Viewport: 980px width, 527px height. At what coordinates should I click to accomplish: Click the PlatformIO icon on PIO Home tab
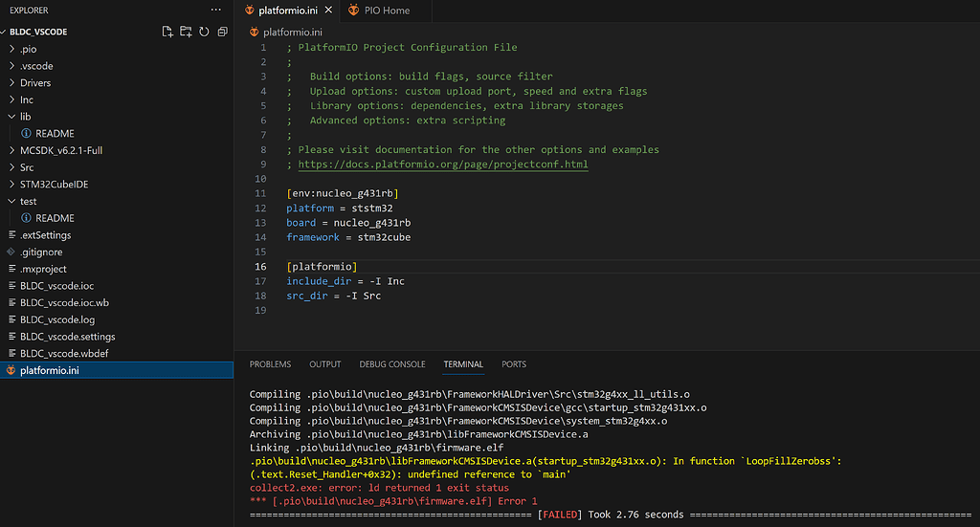pos(354,10)
